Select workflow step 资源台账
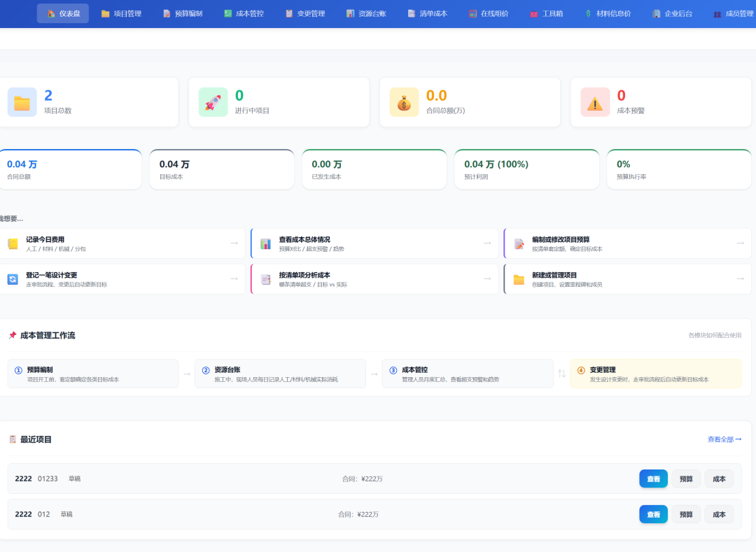Screen dimensions: 756x552 tap(280, 374)
